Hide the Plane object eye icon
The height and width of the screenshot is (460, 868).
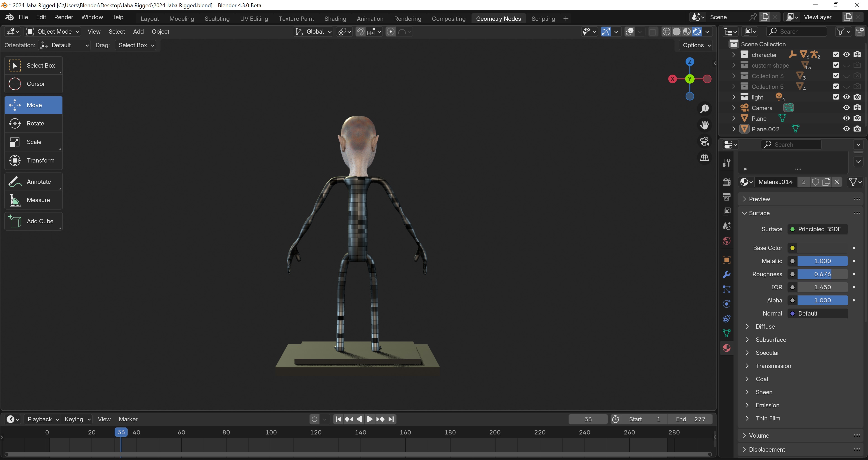[x=847, y=118]
